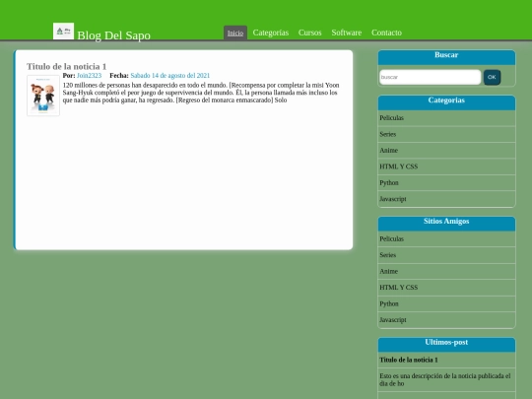The width and height of the screenshot is (532, 399).
Task: Open the article Titulo de la noticia 1
Action: pyautogui.click(x=67, y=66)
